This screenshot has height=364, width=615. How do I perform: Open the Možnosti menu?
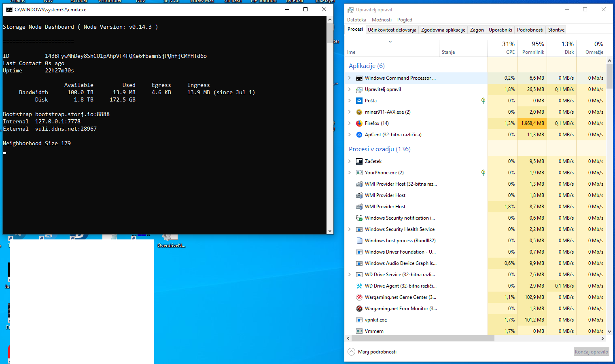[382, 20]
